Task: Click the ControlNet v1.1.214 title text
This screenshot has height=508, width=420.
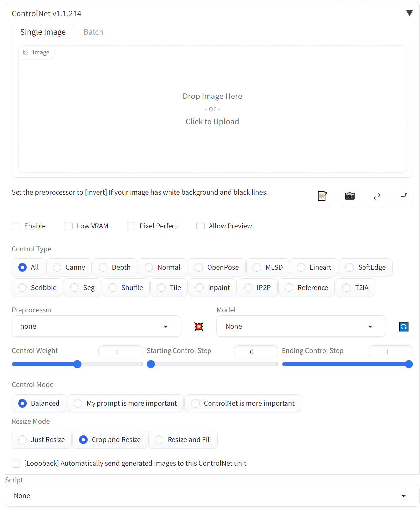Action: (x=47, y=14)
